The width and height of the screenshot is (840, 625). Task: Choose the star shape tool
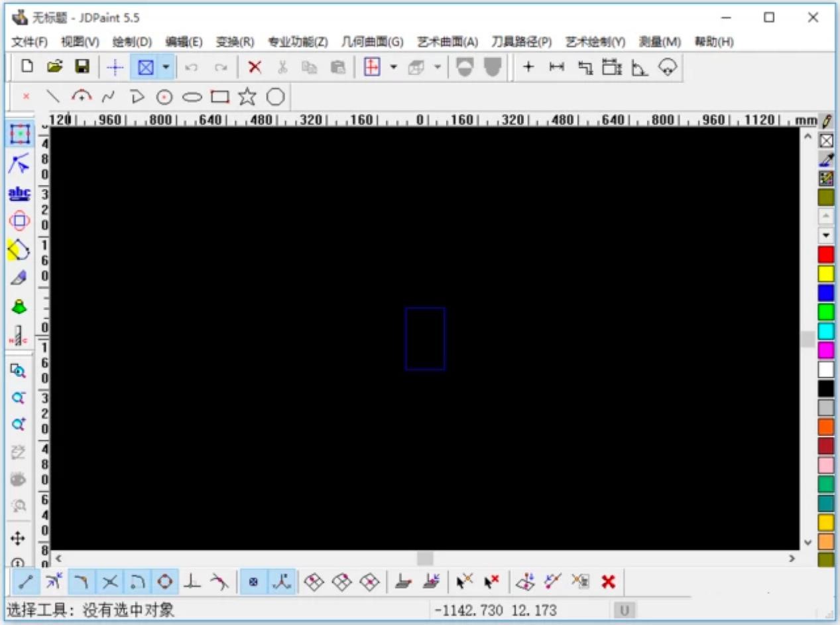[246, 96]
